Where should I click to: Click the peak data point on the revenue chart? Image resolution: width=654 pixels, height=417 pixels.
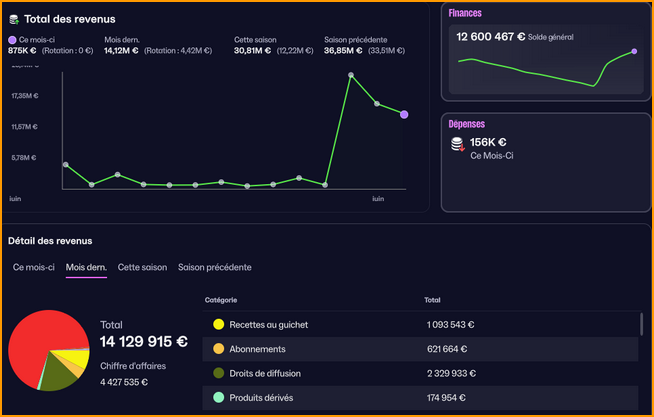tap(351, 74)
